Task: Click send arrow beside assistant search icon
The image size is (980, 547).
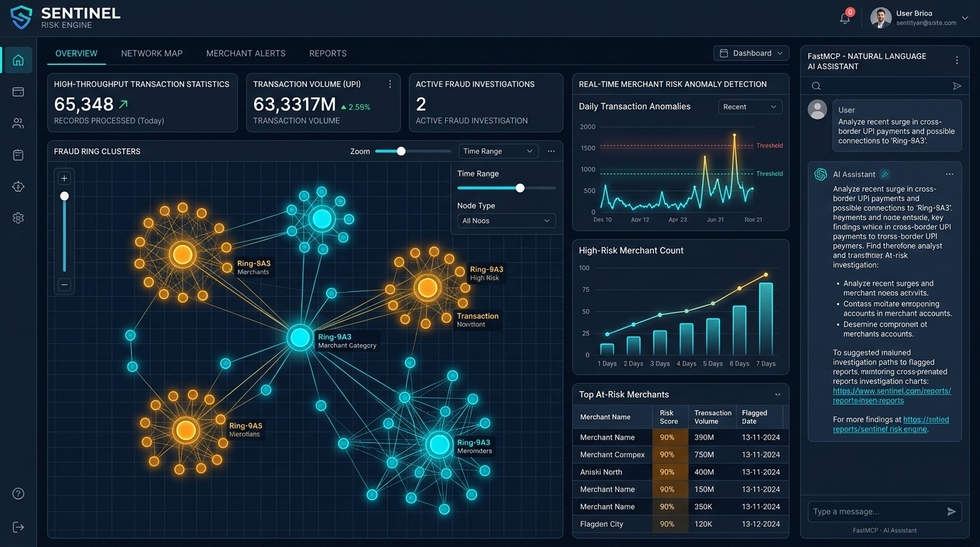Action: coord(957,86)
